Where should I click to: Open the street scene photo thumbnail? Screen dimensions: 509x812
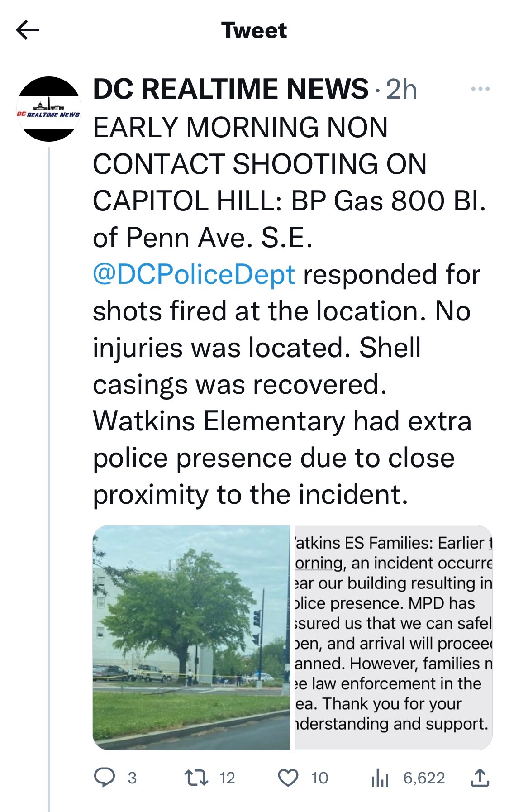[x=191, y=637]
